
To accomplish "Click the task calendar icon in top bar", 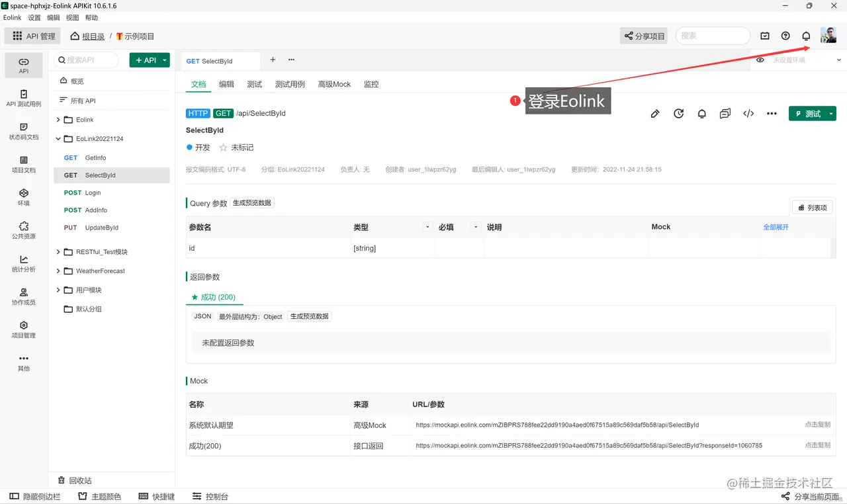I will [x=765, y=36].
